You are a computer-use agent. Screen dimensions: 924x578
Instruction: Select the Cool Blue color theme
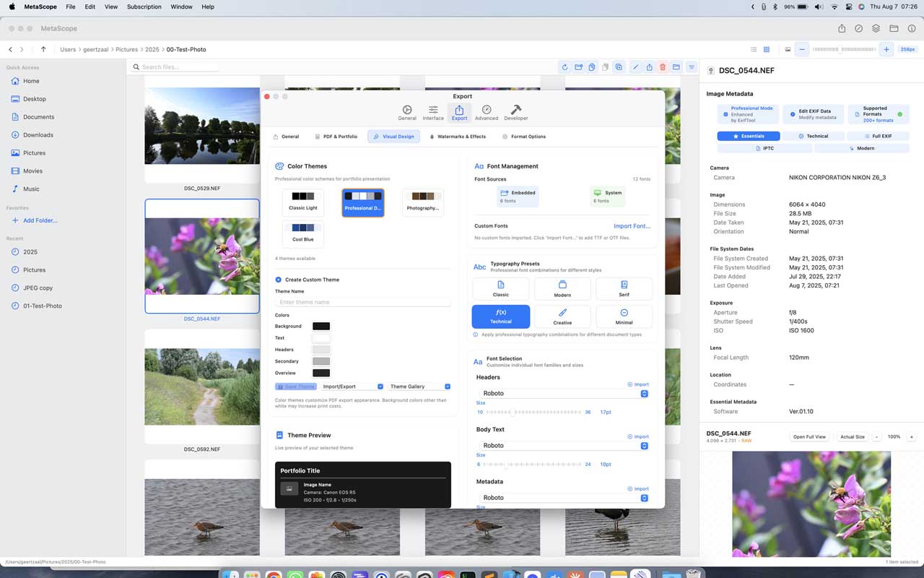click(303, 234)
